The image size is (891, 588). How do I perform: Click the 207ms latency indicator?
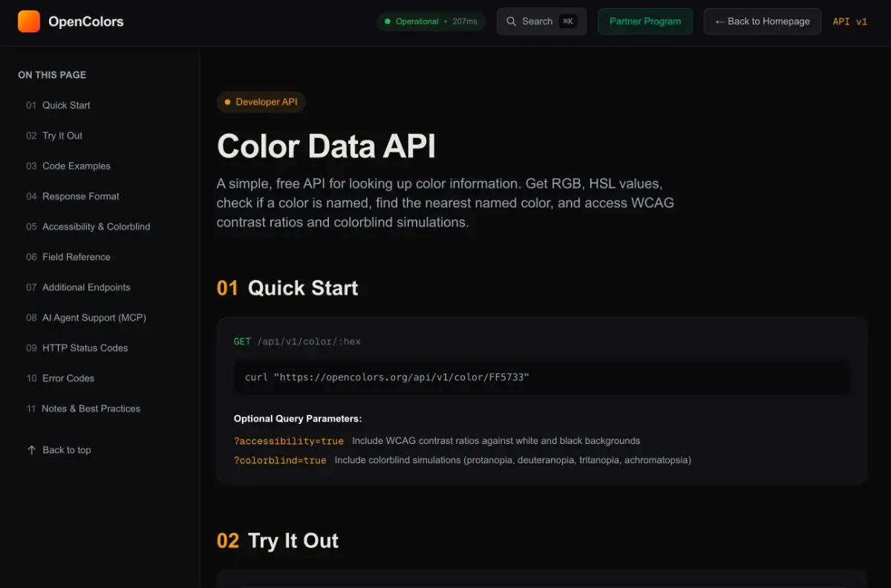[463, 22]
